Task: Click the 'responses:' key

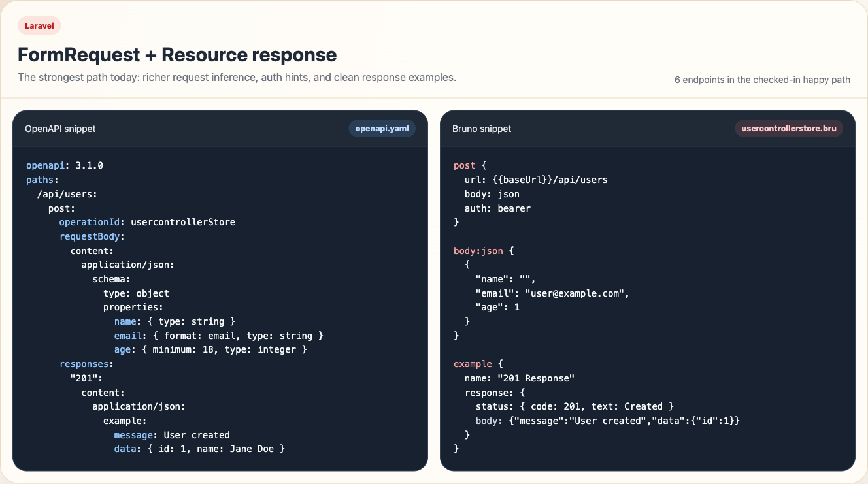Action: pos(87,364)
